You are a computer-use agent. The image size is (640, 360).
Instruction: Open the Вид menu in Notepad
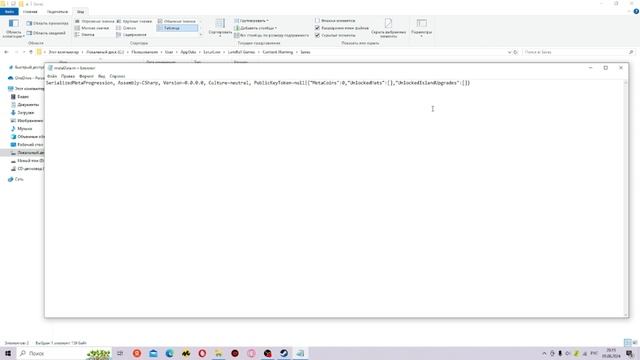(101, 76)
